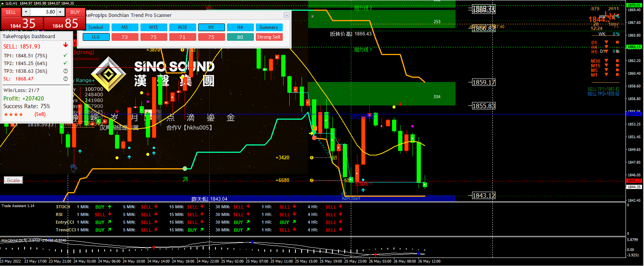Screen dimensions: 644x266
Task: Click the yellow number 1 marker near +3420
Action: coord(312,157)
